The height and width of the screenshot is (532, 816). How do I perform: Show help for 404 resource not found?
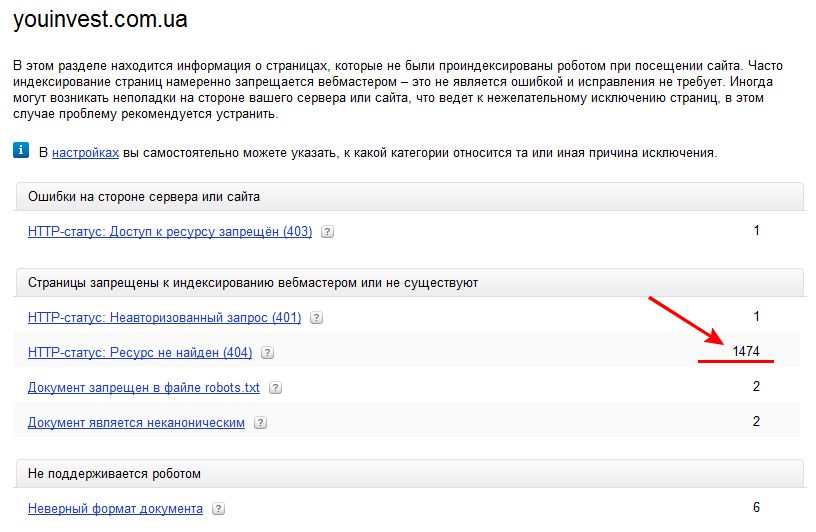click(x=267, y=353)
